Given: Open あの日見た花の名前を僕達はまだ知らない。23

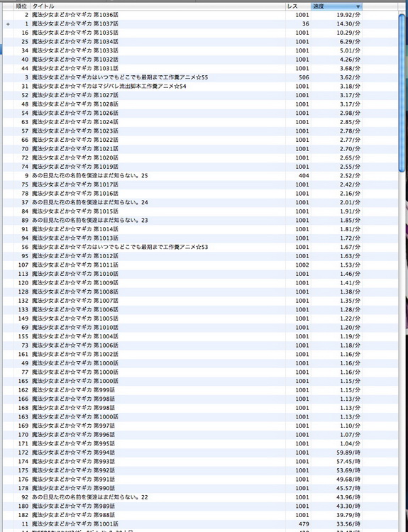Looking at the screenshot, I should point(90,220).
